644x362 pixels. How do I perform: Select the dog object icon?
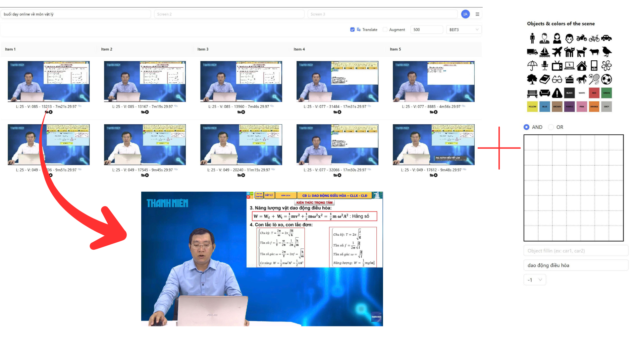click(582, 52)
